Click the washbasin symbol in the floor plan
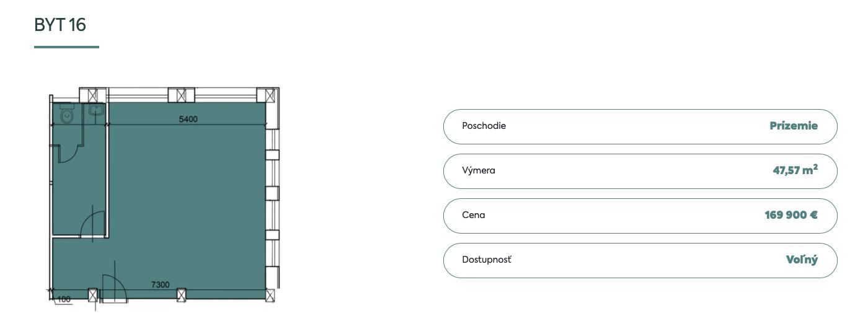 tap(96, 112)
